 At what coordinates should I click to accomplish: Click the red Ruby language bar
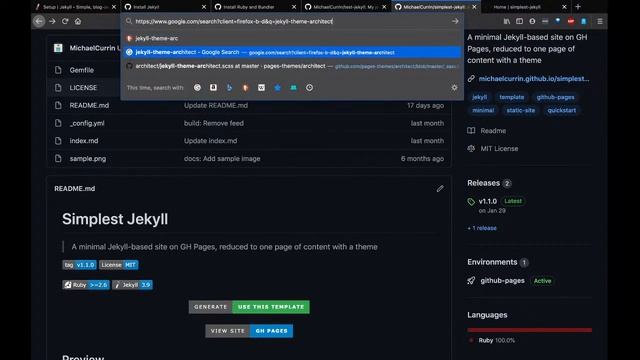[x=529, y=330]
